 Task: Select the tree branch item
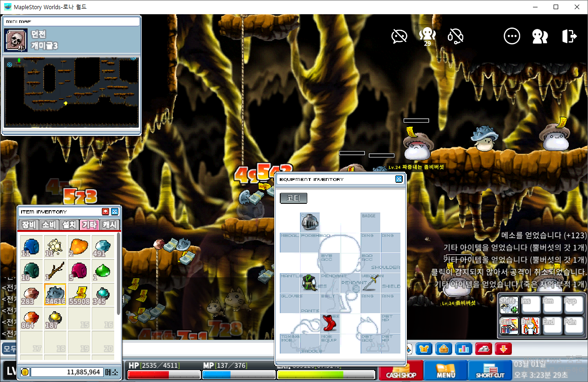tap(55, 270)
